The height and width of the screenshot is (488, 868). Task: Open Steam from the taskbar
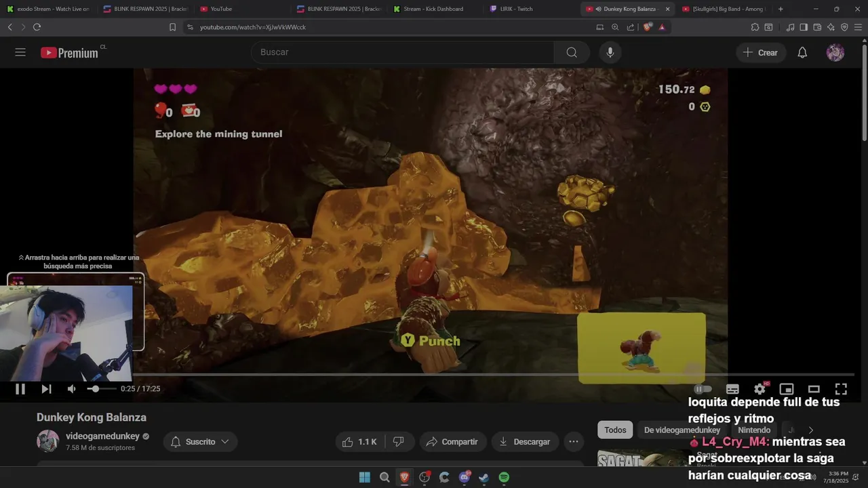pyautogui.click(x=484, y=477)
